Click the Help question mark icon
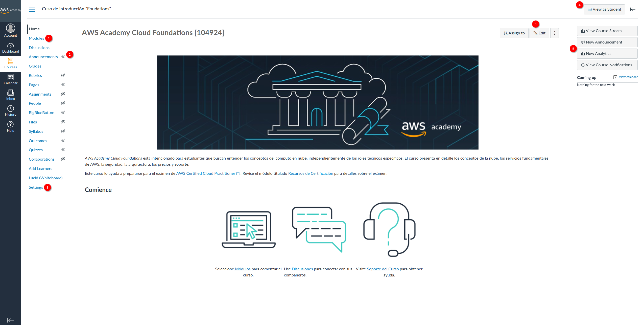 10,124
